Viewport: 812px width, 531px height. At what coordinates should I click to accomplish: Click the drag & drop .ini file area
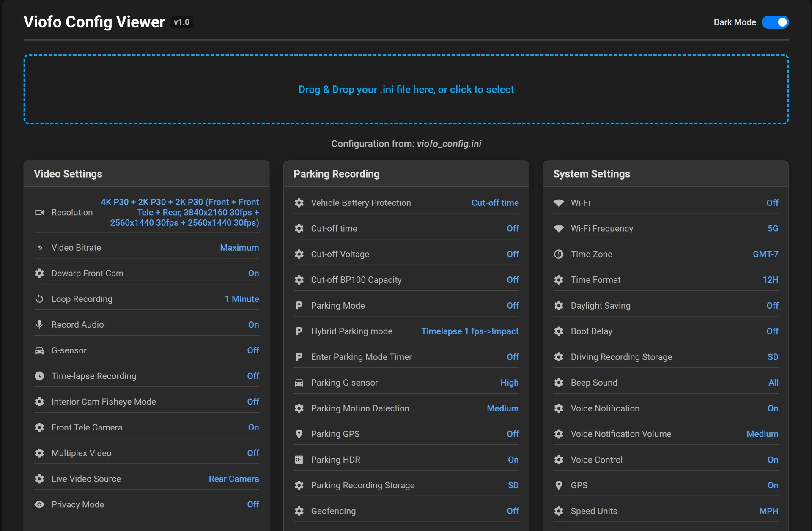406,89
